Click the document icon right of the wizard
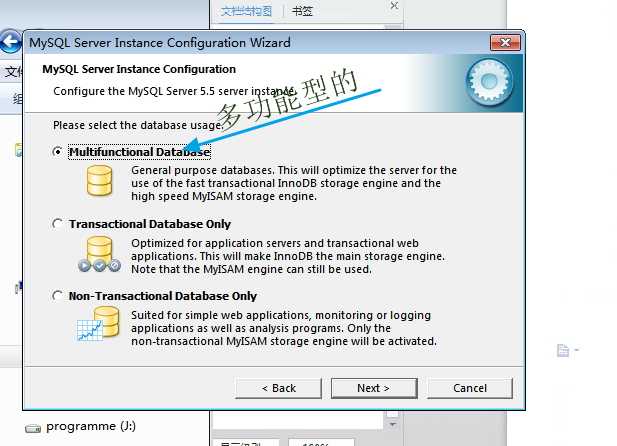617x446 pixels. coord(563,350)
